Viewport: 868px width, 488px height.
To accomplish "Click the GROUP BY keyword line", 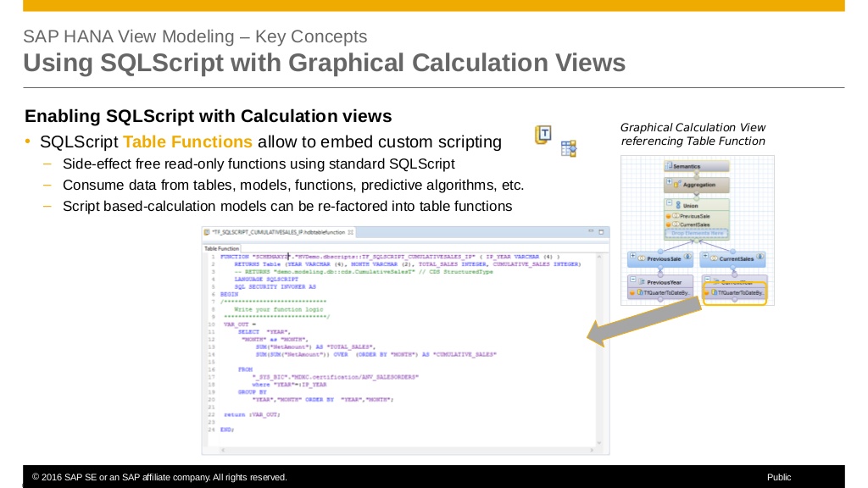I will [252, 391].
